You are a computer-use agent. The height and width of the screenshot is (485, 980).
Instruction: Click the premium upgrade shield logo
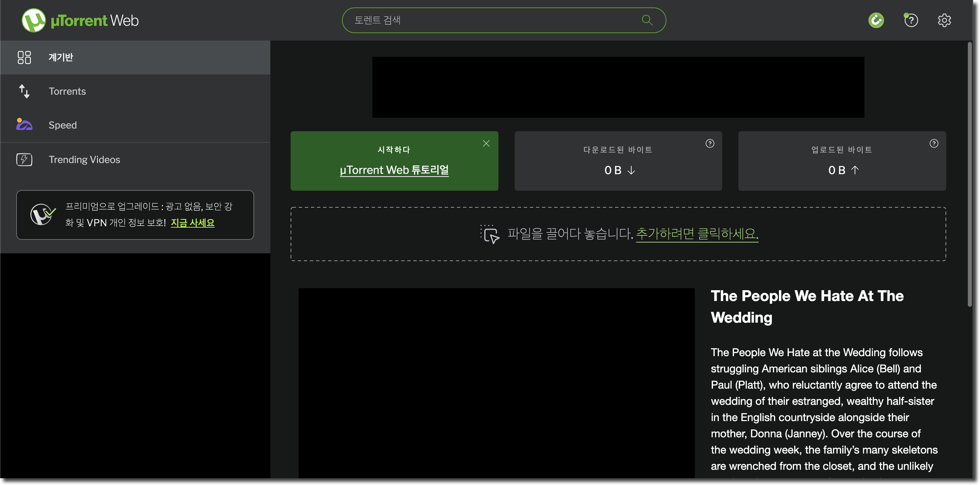(x=43, y=214)
